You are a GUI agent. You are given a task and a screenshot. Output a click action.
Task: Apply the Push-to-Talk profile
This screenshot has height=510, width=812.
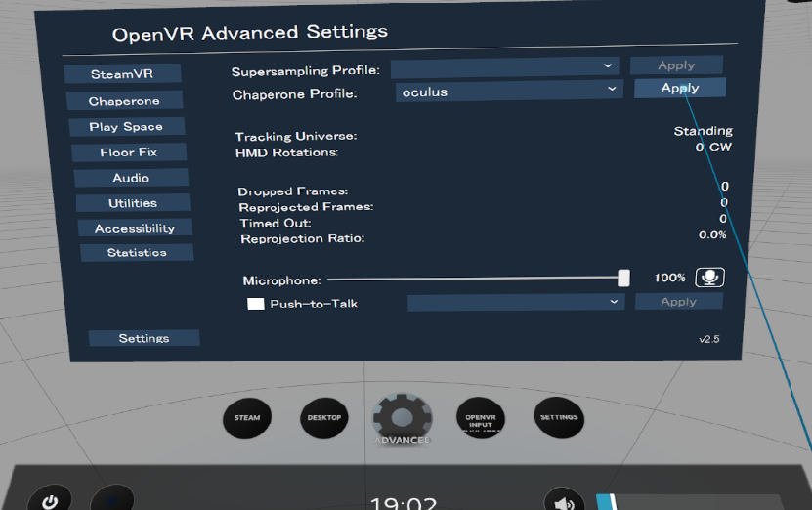click(x=678, y=301)
